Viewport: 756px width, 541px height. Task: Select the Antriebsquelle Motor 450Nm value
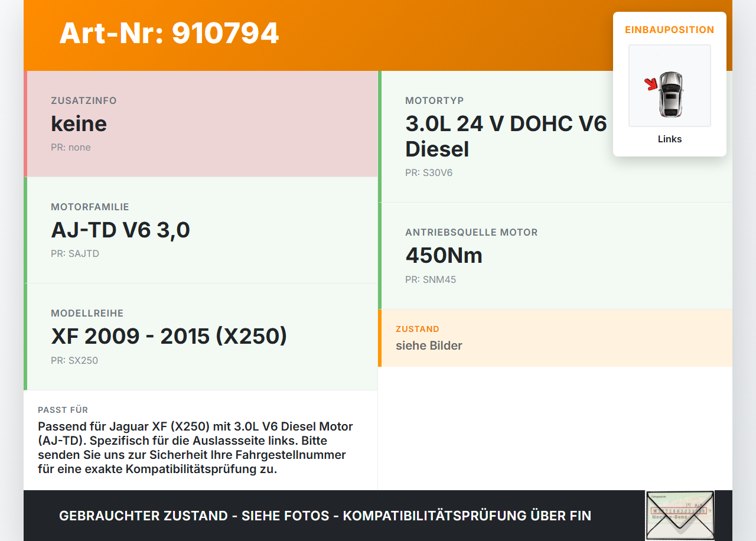444,255
